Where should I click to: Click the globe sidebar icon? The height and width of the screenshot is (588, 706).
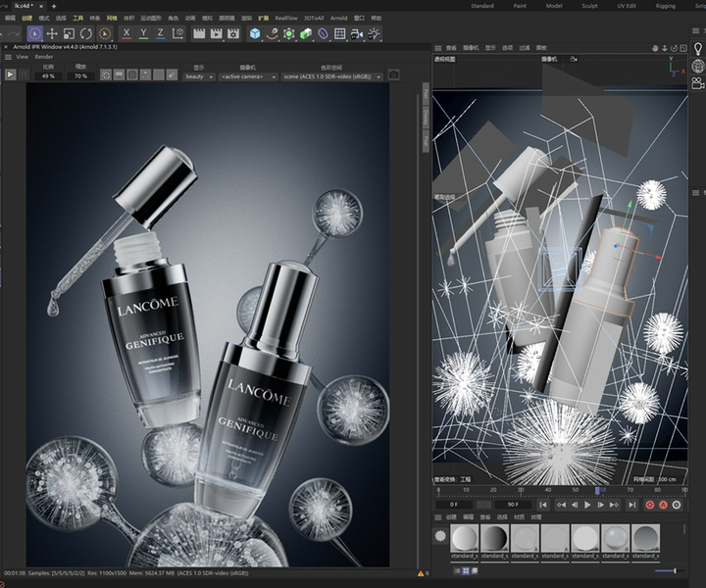pos(698,66)
